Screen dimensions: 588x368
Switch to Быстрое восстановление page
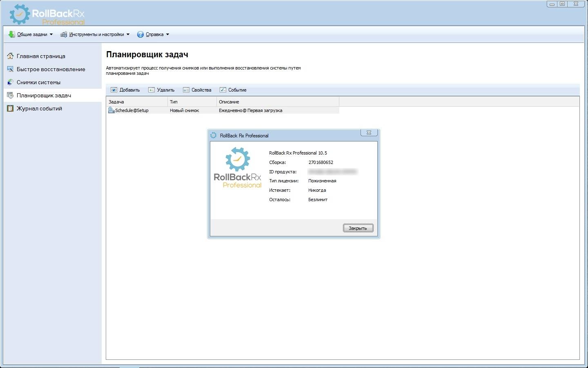coord(51,69)
